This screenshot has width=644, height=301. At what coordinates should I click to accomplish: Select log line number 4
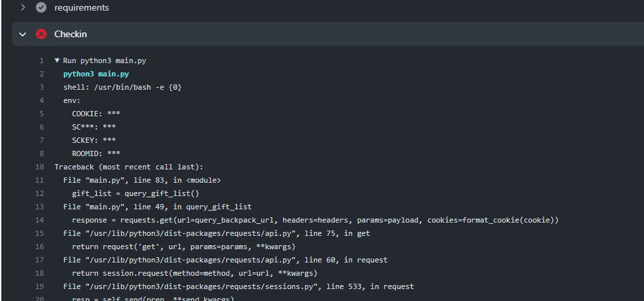click(x=41, y=100)
